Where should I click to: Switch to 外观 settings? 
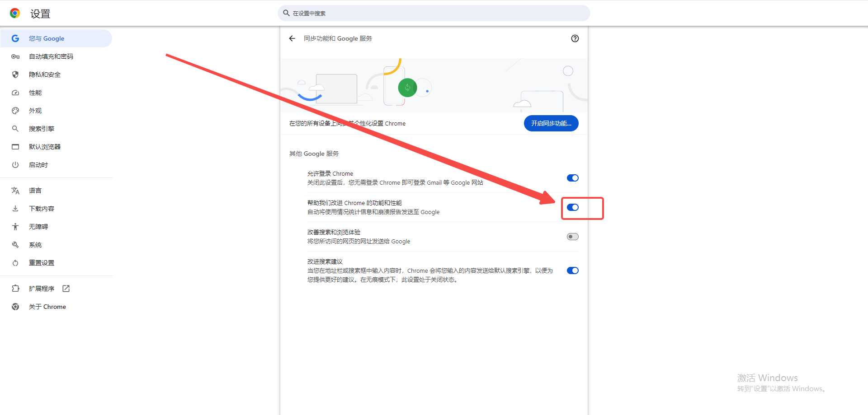(56, 111)
